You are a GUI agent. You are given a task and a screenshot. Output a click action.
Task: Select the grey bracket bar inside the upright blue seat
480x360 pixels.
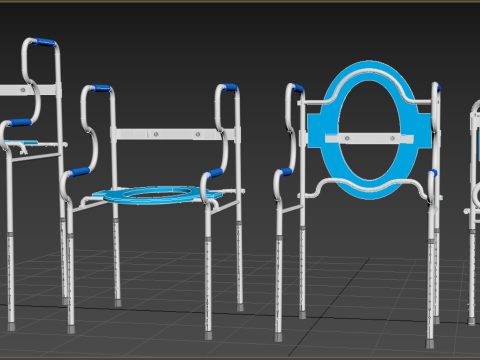369,139
